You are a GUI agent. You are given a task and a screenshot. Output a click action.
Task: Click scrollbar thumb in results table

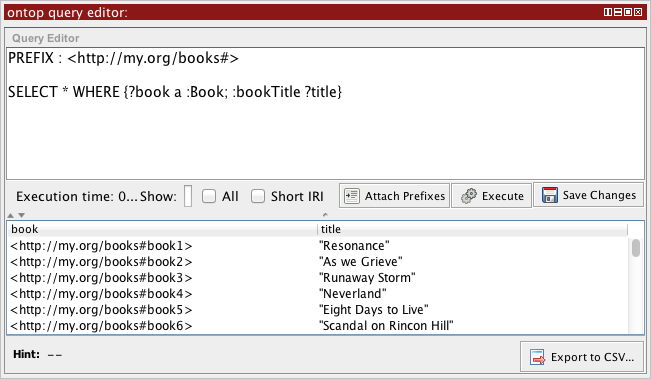636,248
